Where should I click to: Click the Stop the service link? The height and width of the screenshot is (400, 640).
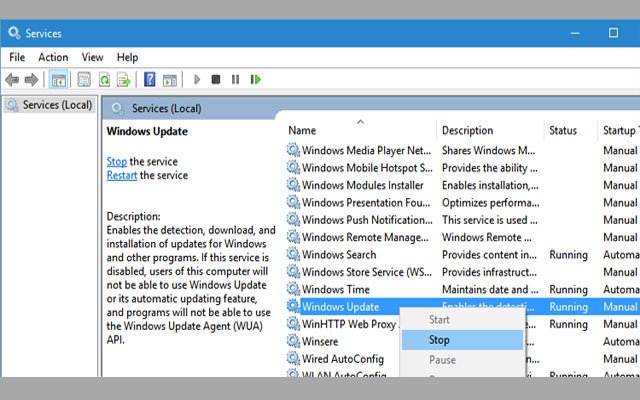click(117, 162)
